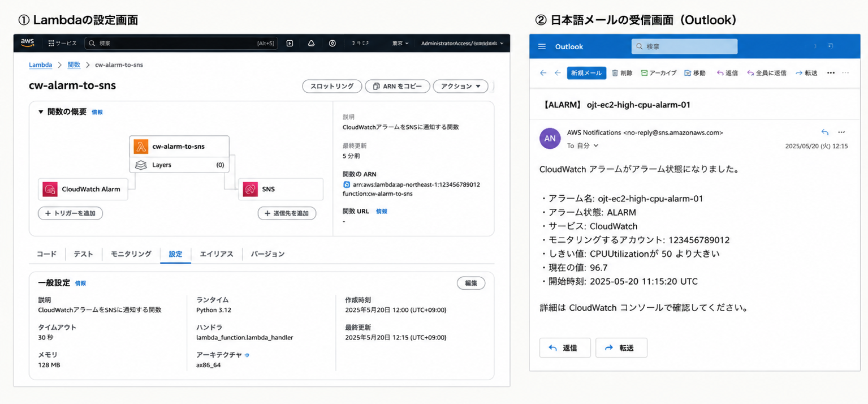The height and width of the screenshot is (404, 868).
Task: Click the AWS console search field
Action: point(181,43)
